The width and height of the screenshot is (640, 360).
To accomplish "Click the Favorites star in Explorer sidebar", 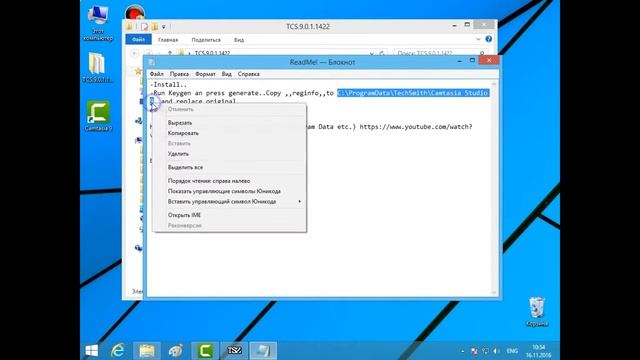I will 138,71.
